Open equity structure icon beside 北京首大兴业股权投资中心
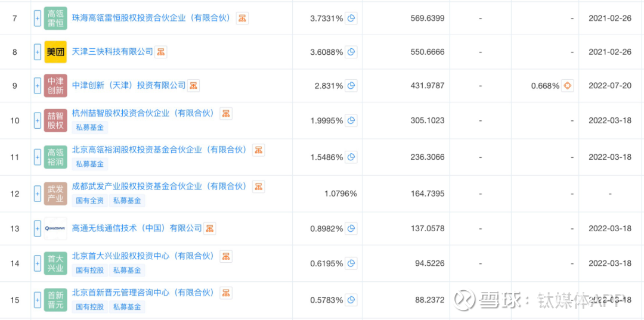Screen dimensions: 644x320 point(226,256)
